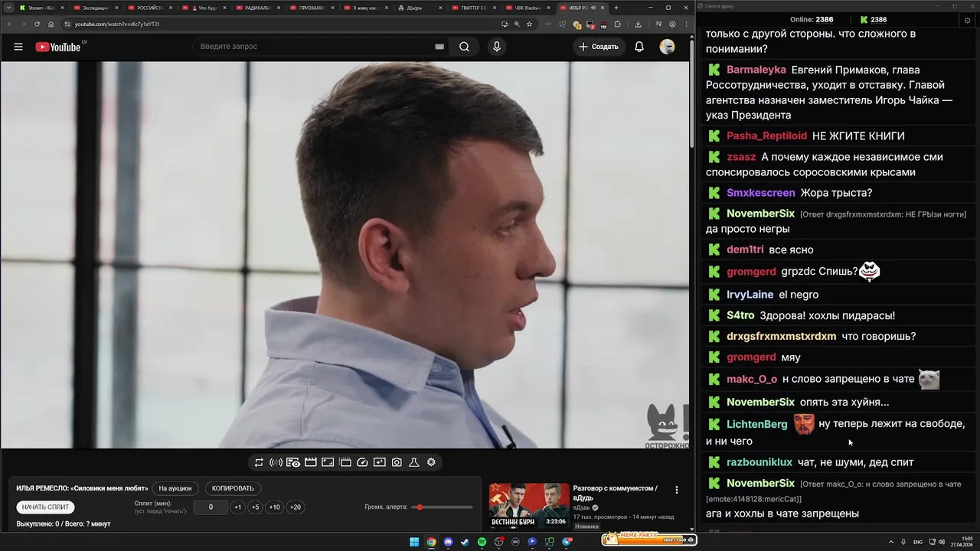Take a screenshot with the camera icon
Screen dimensions: 980x551
click(x=397, y=462)
